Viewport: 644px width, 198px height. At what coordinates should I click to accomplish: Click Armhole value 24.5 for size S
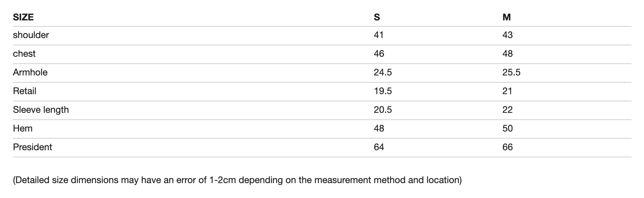(x=382, y=72)
